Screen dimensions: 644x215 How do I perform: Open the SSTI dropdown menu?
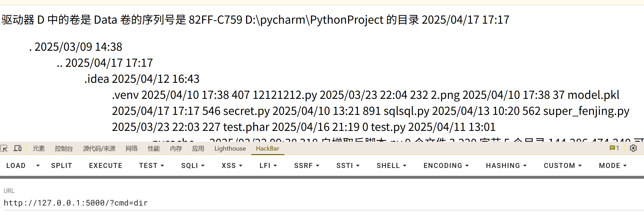point(348,166)
